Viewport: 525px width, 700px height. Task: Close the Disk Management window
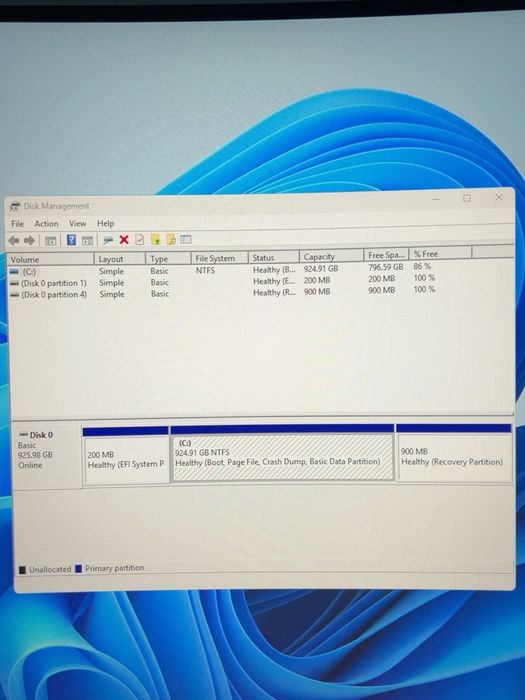pyautogui.click(x=499, y=197)
